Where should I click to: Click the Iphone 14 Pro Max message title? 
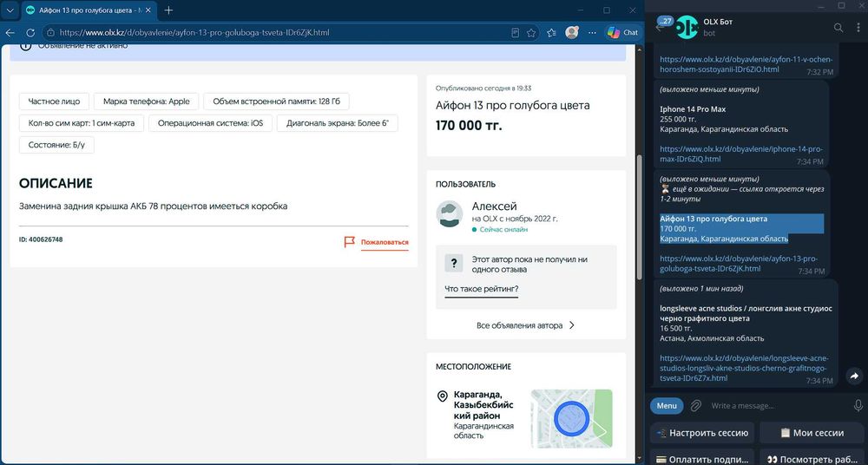693,109
